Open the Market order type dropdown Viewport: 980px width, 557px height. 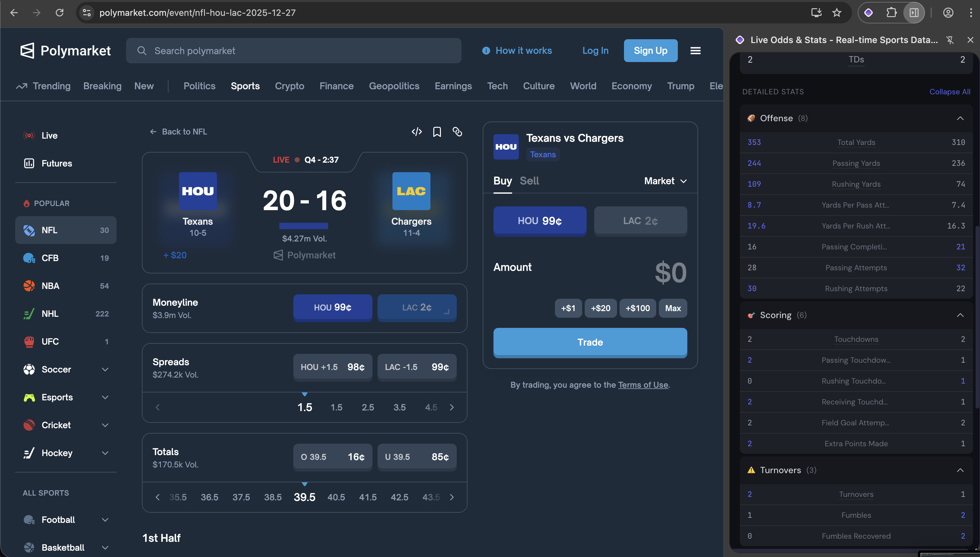pos(665,181)
